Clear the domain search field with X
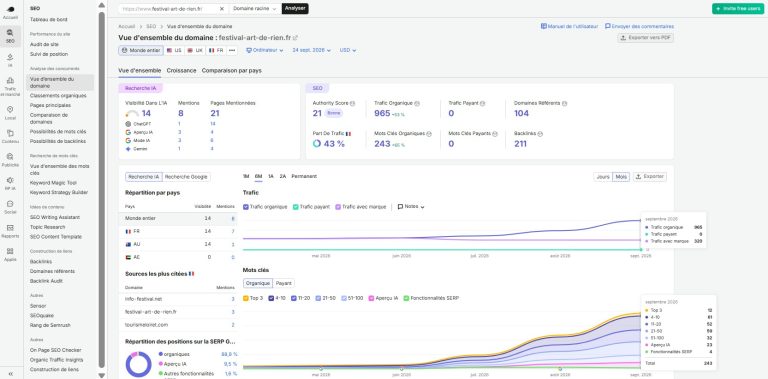The width and height of the screenshot is (768, 379). click(x=221, y=9)
